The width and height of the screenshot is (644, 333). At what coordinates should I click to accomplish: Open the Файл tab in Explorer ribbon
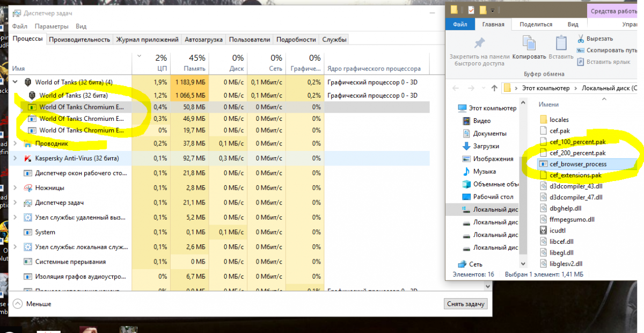click(x=460, y=24)
